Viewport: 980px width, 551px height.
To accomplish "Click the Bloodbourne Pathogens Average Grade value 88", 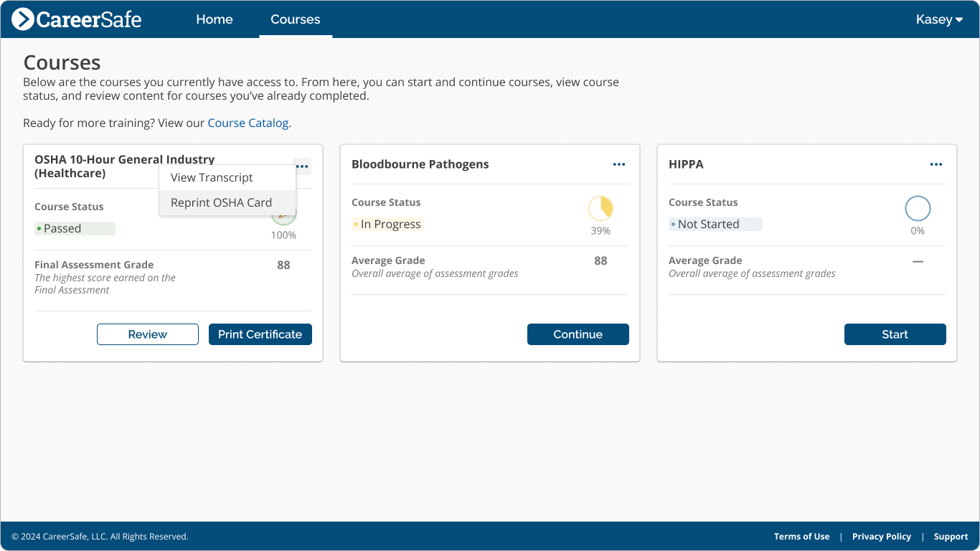I will (600, 260).
